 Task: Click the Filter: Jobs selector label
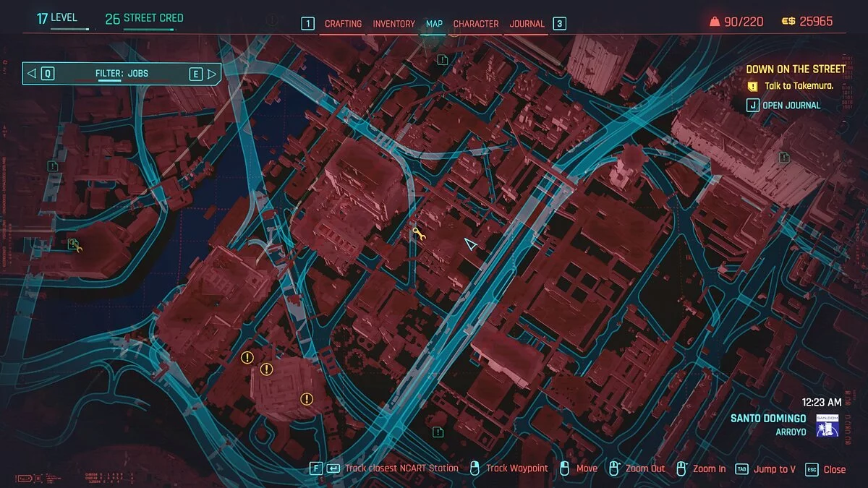coord(122,74)
